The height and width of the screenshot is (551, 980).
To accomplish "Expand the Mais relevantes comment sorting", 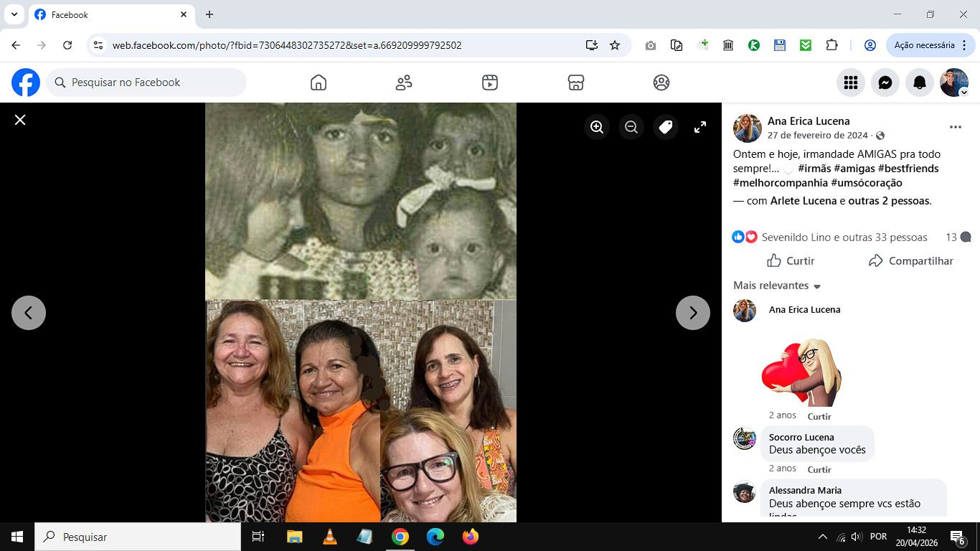I will (x=777, y=286).
